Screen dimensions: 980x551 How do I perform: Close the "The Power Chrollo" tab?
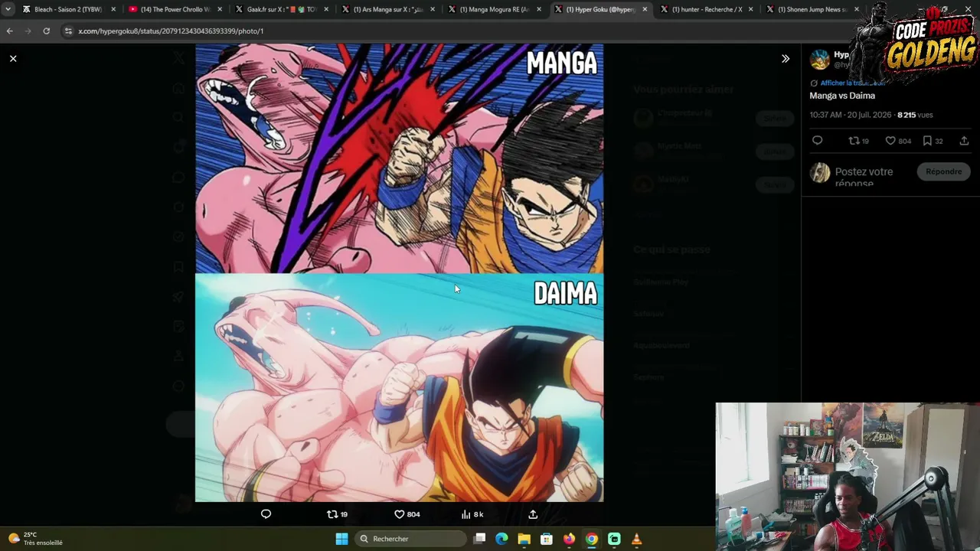point(220,9)
